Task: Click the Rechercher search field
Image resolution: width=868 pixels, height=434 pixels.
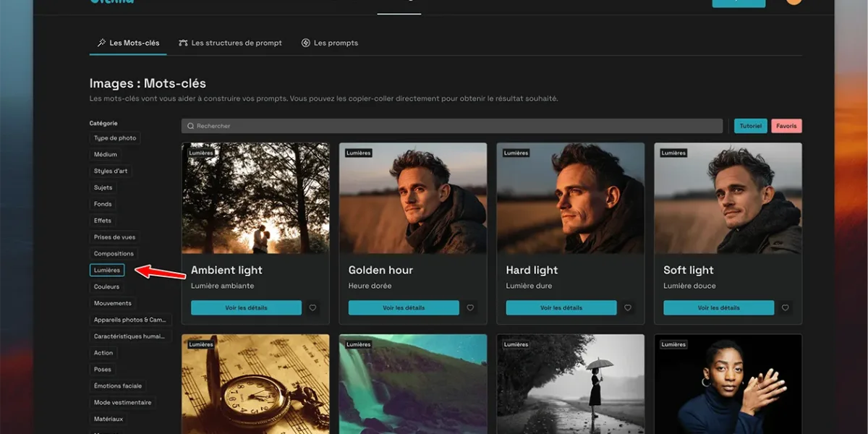Action: pyautogui.click(x=452, y=126)
